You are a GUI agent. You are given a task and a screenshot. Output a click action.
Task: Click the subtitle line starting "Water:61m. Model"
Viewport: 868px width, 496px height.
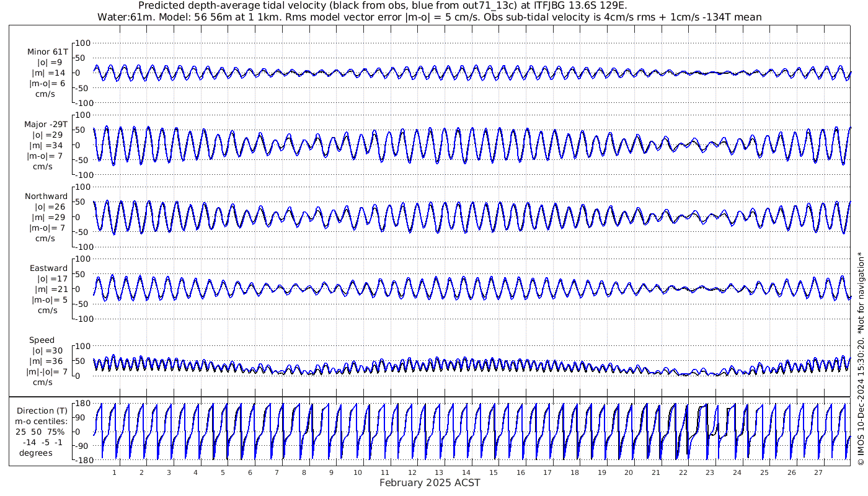coord(430,17)
